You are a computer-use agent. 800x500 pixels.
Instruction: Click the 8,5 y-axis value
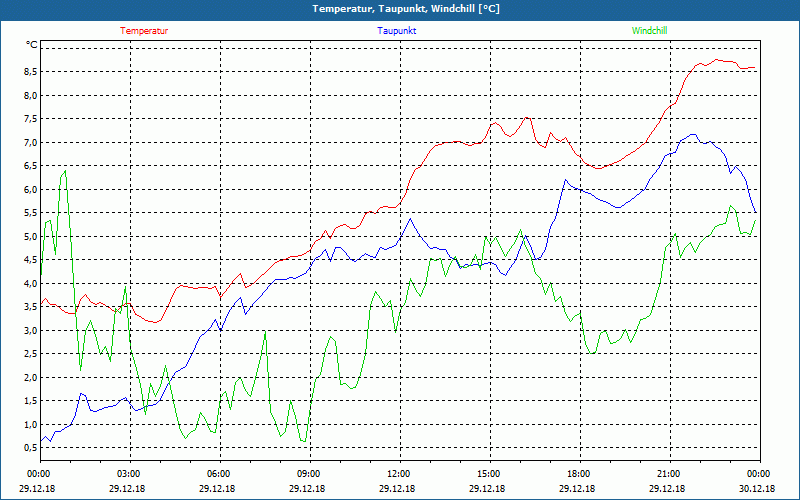pyautogui.click(x=32, y=72)
